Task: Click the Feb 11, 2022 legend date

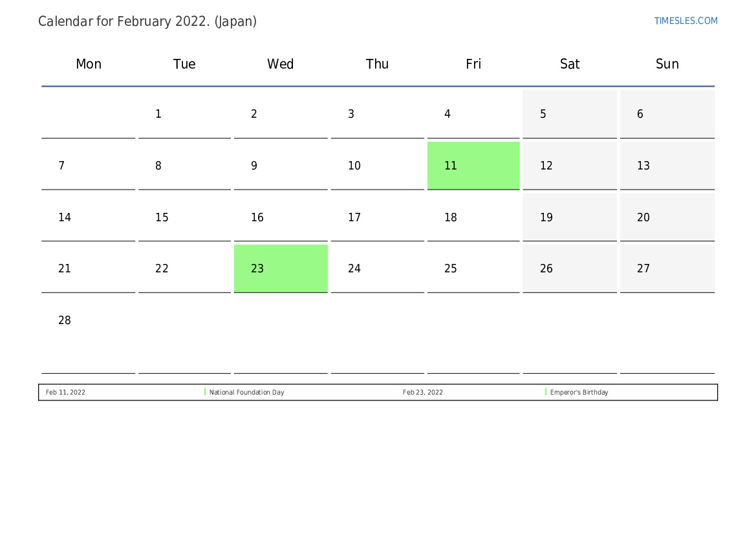Action: pos(65,392)
